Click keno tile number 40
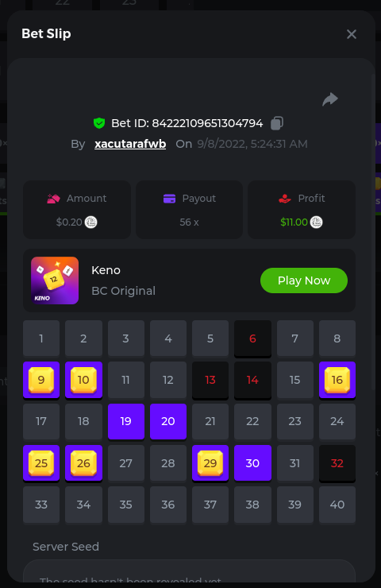Viewport: 381px width, 588px height. [337, 505]
